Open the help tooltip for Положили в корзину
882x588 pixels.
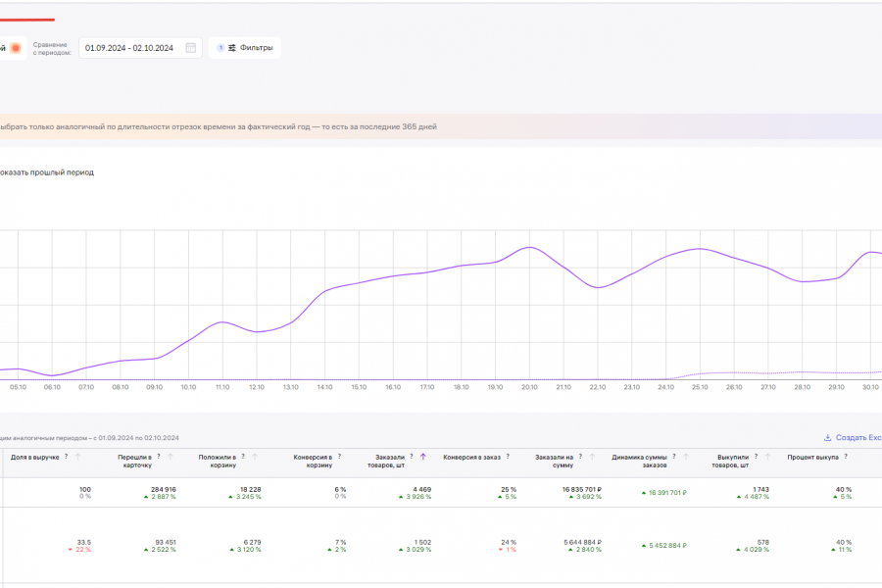coord(242,457)
